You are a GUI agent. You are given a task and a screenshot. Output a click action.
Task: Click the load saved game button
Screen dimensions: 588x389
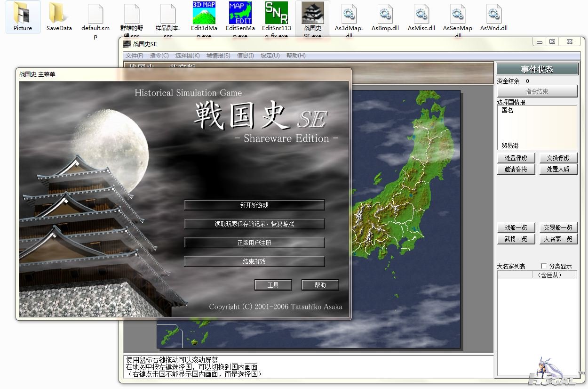(254, 224)
